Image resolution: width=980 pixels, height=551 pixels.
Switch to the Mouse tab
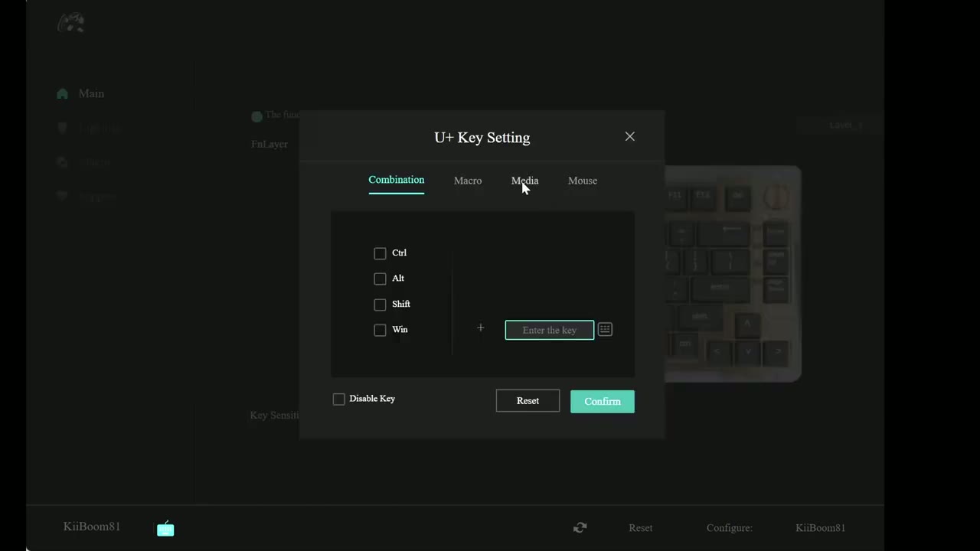tap(583, 181)
